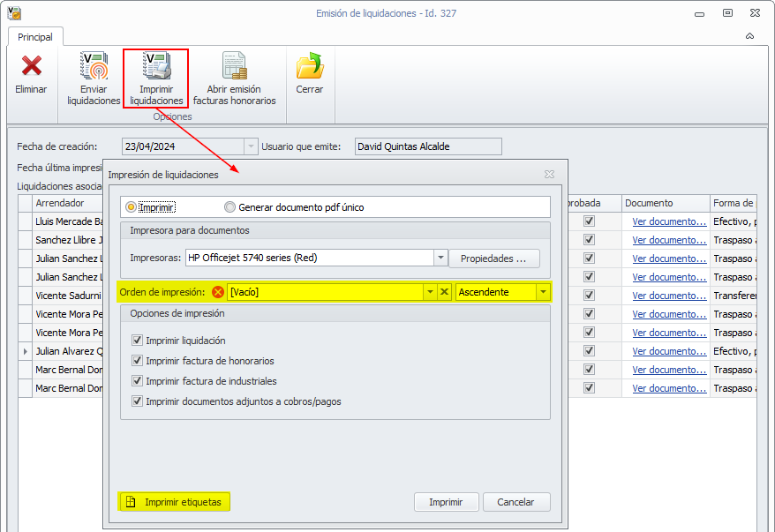Click the Cancelar button

coord(516,502)
